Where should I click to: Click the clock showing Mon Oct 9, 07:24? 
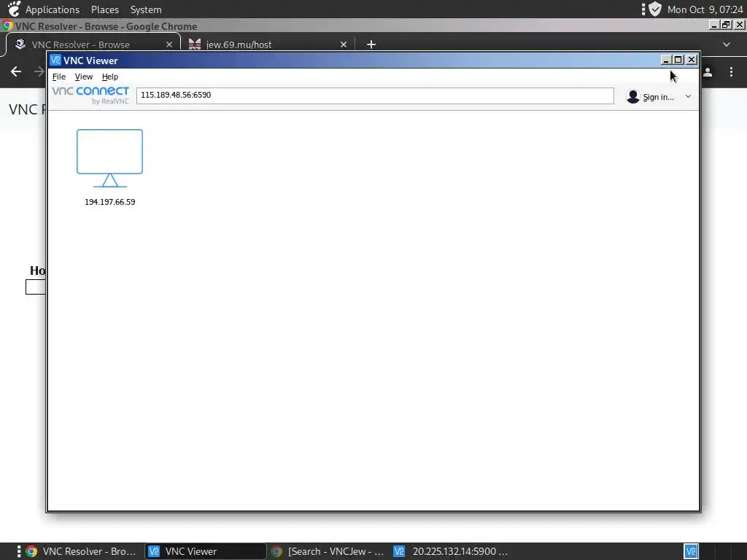[705, 9]
